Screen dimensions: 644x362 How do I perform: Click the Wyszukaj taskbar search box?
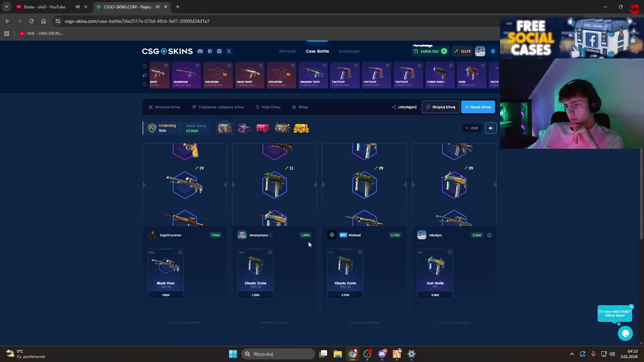tap(278, 354)
